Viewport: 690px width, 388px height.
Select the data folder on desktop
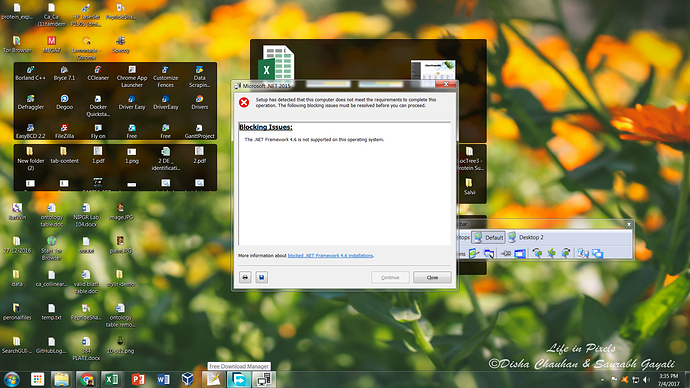(x=17, y=279)
